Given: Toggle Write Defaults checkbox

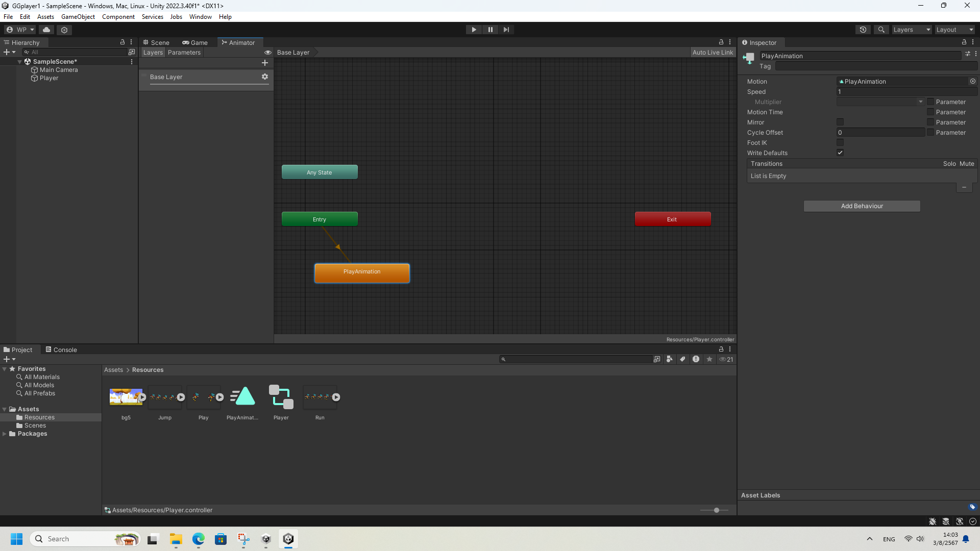Looking at the screenshot, I should click(x=840, y=153).
